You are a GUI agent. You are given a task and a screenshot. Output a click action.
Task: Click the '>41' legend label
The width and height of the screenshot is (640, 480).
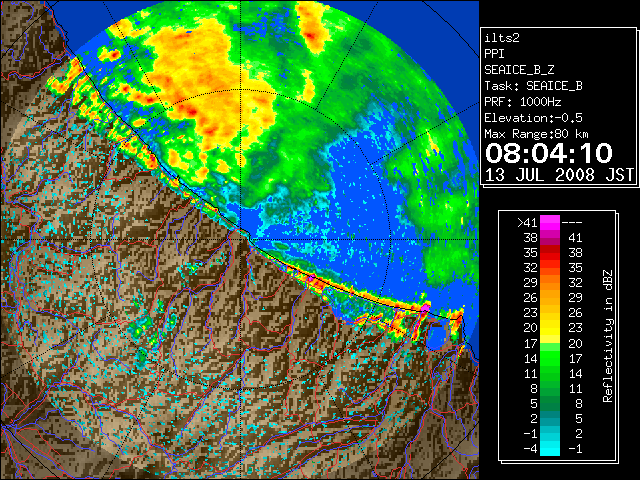(x=527, y=222)
